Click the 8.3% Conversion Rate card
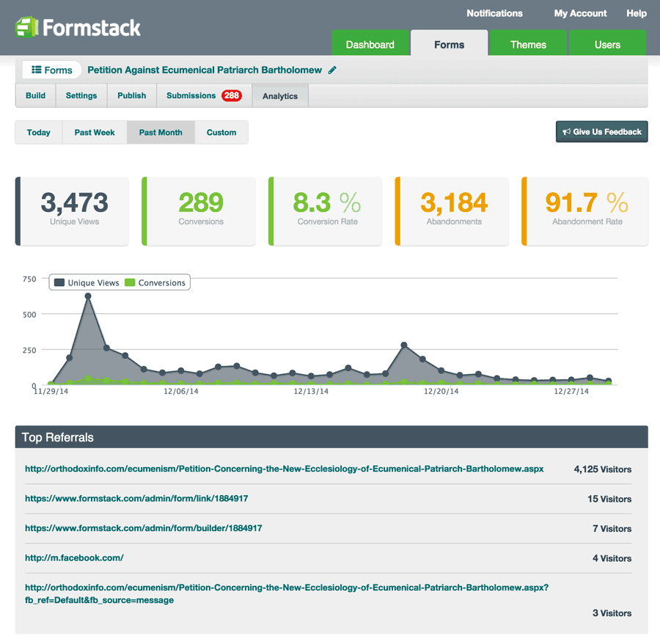The width and height of the screenshot is (660, 644). pos(326,211)
